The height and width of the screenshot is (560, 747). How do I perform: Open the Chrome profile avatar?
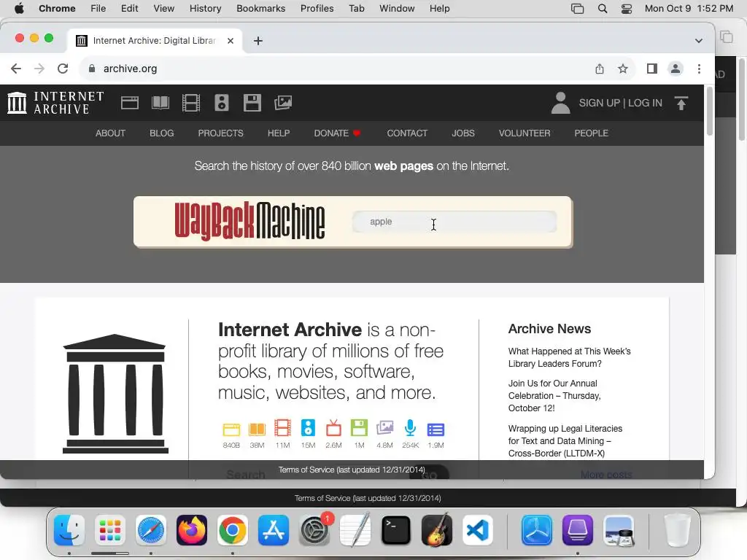tap(675, 69)
